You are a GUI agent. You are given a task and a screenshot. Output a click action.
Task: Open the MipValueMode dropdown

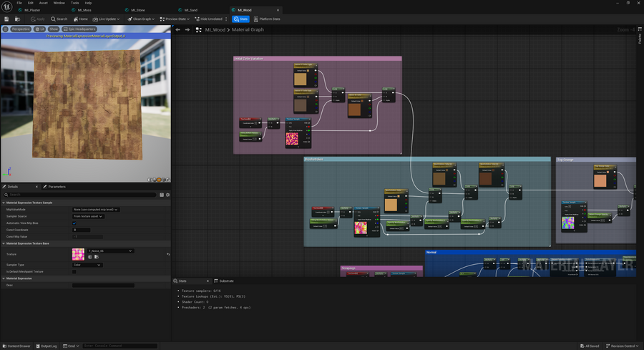click(x=97, y=209)
